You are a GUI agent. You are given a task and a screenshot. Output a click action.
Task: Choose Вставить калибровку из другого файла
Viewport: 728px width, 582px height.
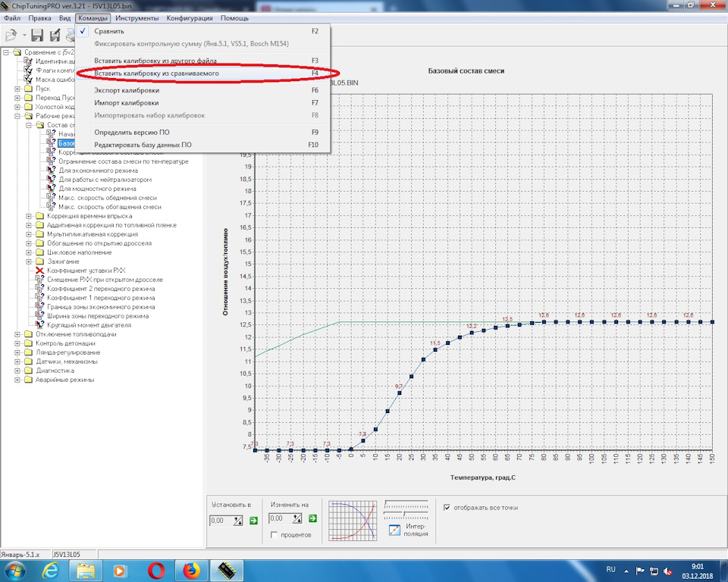(x=204, y=61)
